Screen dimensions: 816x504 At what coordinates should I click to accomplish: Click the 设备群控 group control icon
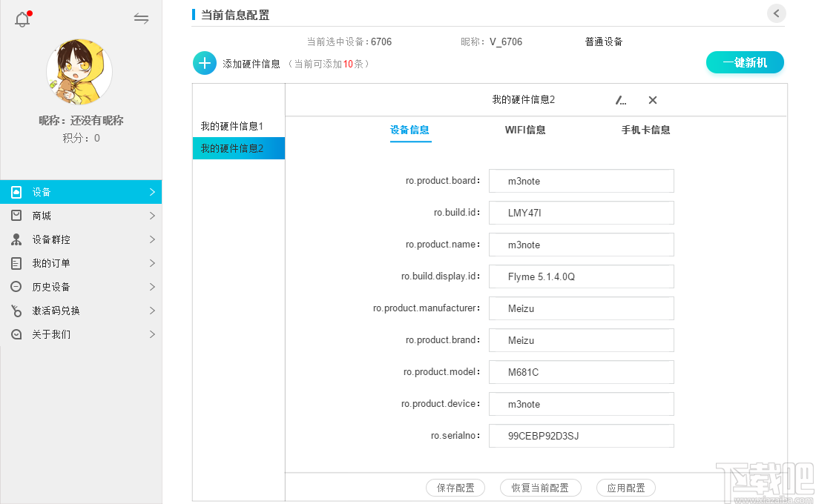tap(16, 239)
